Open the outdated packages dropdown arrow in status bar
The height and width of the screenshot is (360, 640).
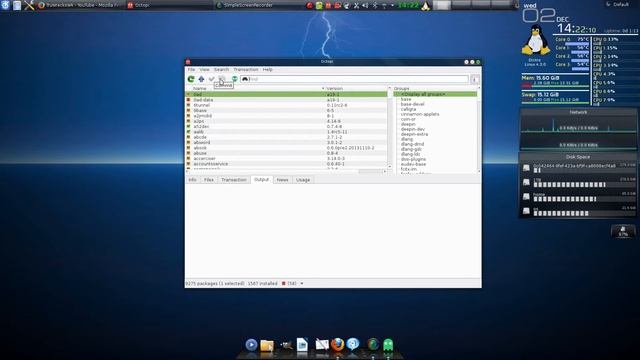pyautogui.click(x=302, y=283)
